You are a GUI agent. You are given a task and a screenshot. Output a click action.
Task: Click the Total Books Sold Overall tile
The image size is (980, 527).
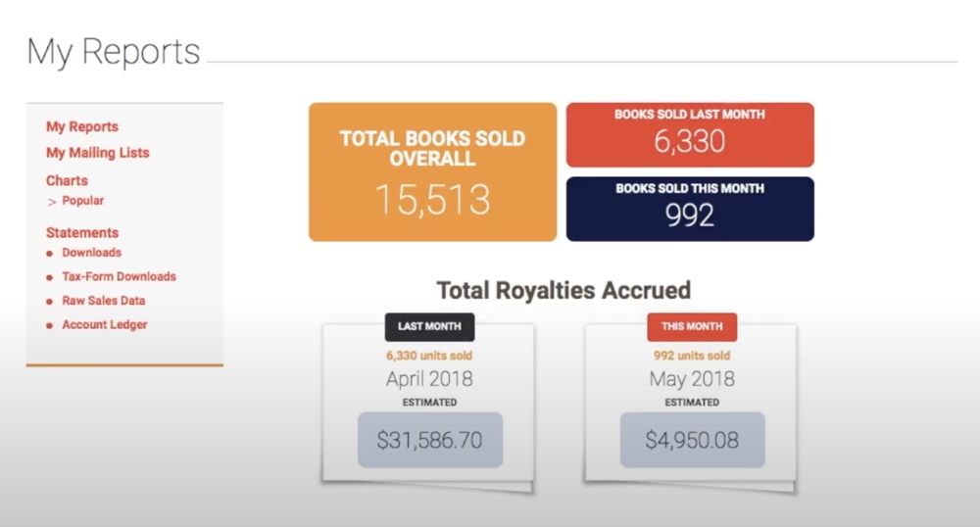(x=432, y=171)
